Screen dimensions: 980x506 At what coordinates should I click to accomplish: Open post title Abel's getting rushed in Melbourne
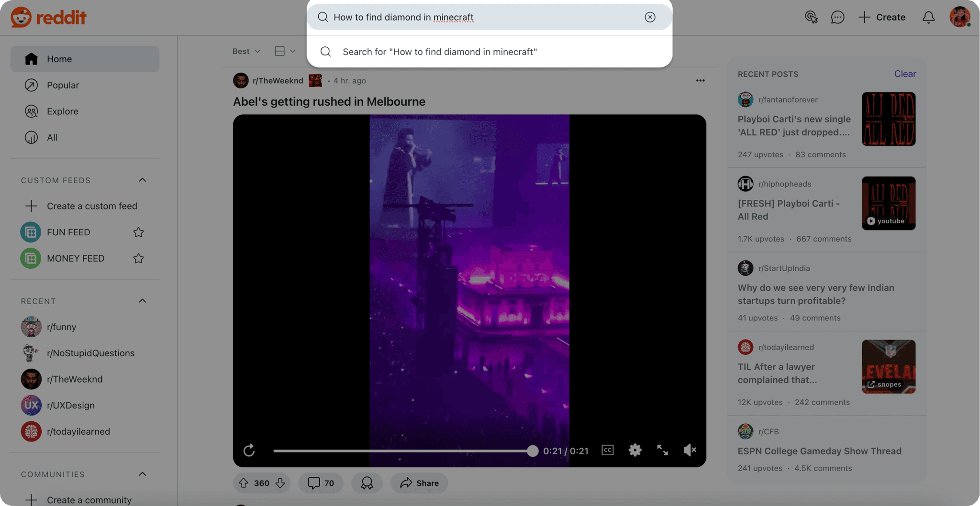[x=329, y=101]
